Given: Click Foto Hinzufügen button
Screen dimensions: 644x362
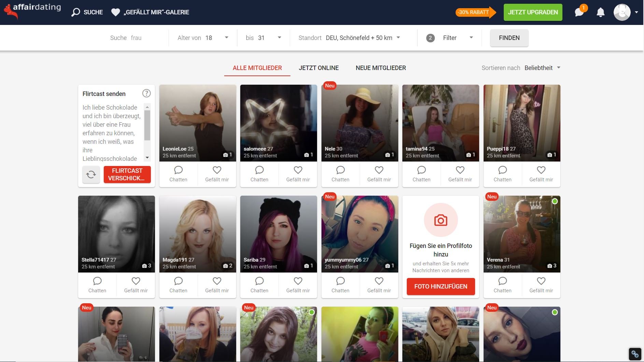Looking at the screenshot, I should click(441, 287).
